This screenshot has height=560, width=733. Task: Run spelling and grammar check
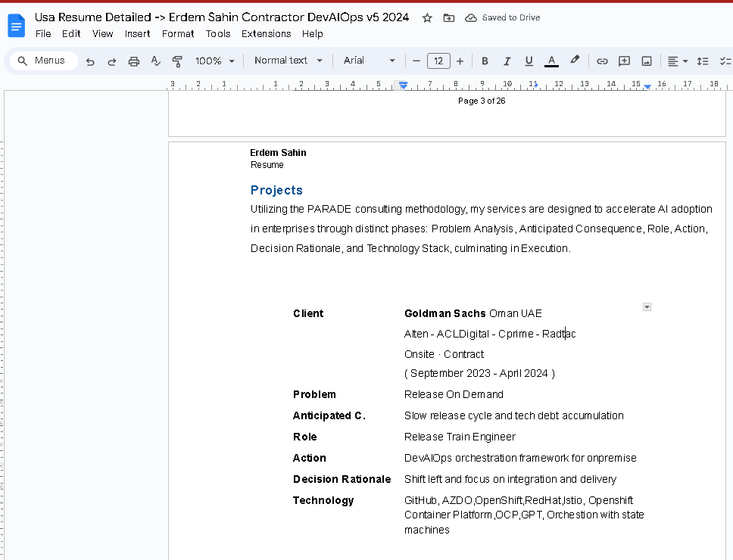pyautogui.click(x=156, y=61)
